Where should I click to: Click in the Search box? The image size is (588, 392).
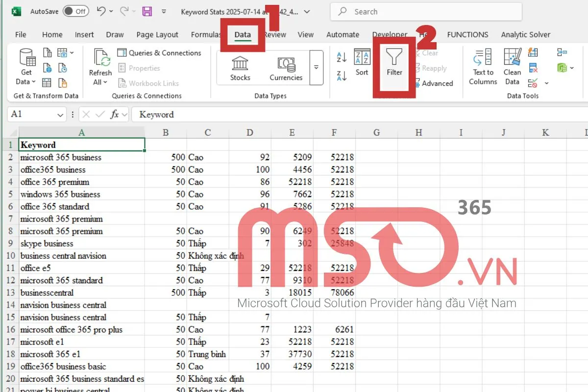(x=426, y=12)
